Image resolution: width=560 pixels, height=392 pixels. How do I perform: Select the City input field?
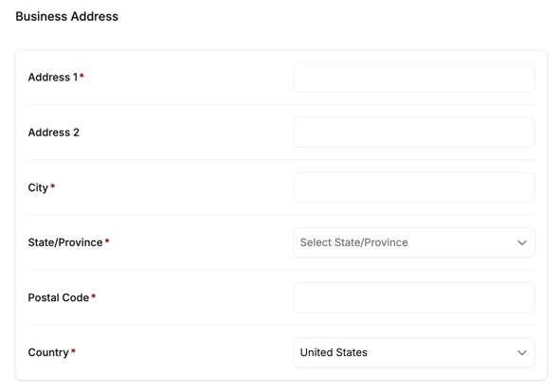tap(414, 187)
